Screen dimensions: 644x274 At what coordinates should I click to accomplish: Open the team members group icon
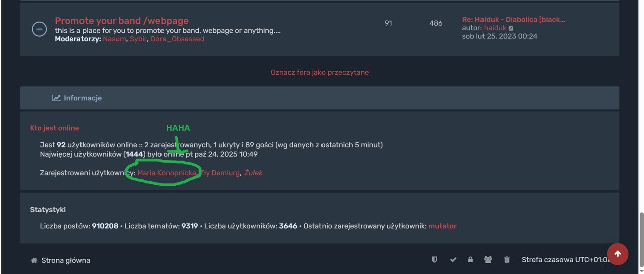pos(488,260)
